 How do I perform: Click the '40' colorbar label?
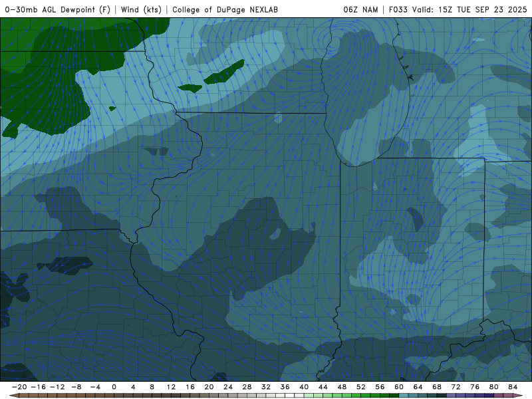[304, 387]
